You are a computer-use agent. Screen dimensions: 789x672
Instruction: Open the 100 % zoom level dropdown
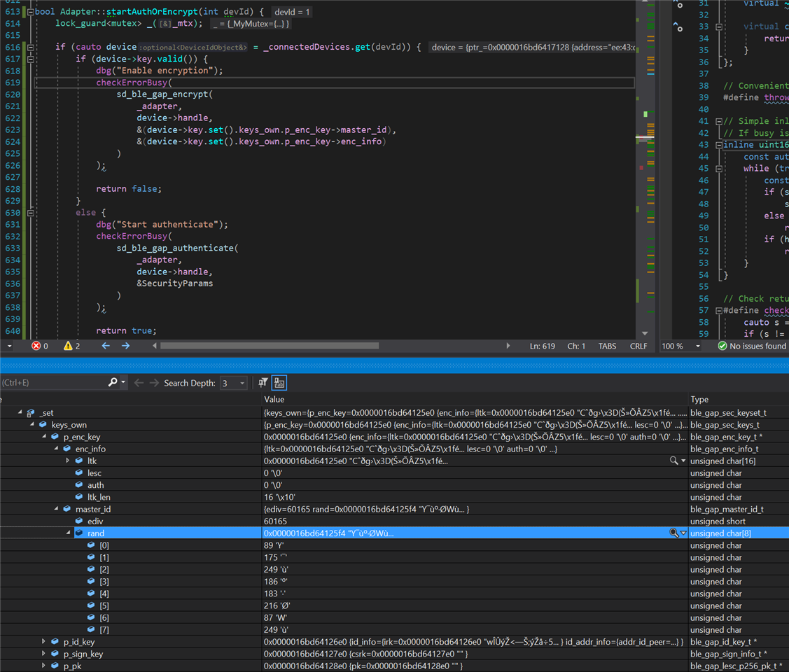(x=697, y=346)
